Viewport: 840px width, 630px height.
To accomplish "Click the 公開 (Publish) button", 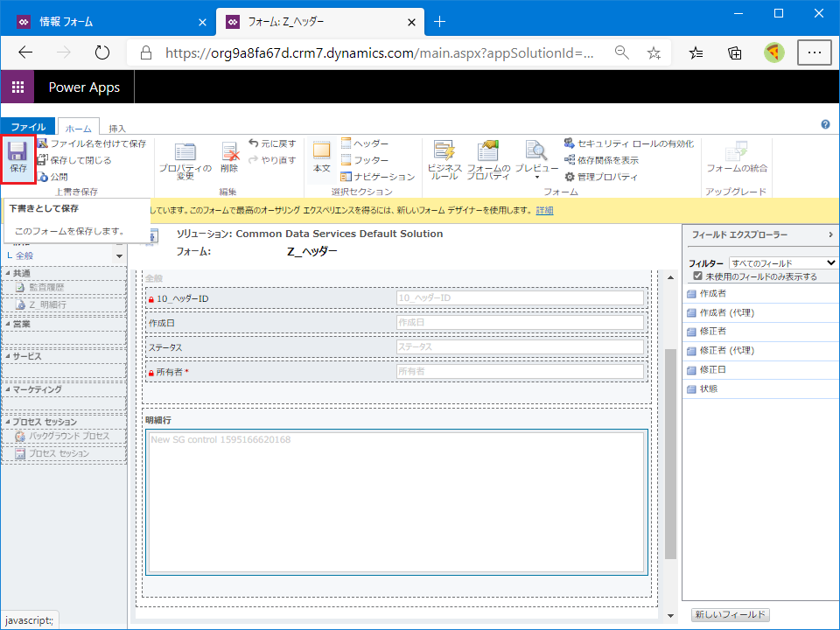I will (52, 177).
